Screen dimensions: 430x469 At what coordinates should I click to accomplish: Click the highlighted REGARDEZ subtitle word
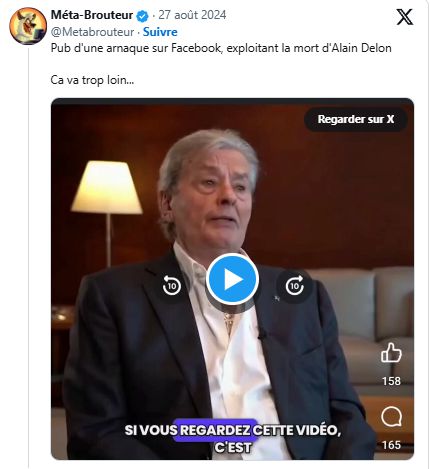pyautogui.click(x=215, y=430)
